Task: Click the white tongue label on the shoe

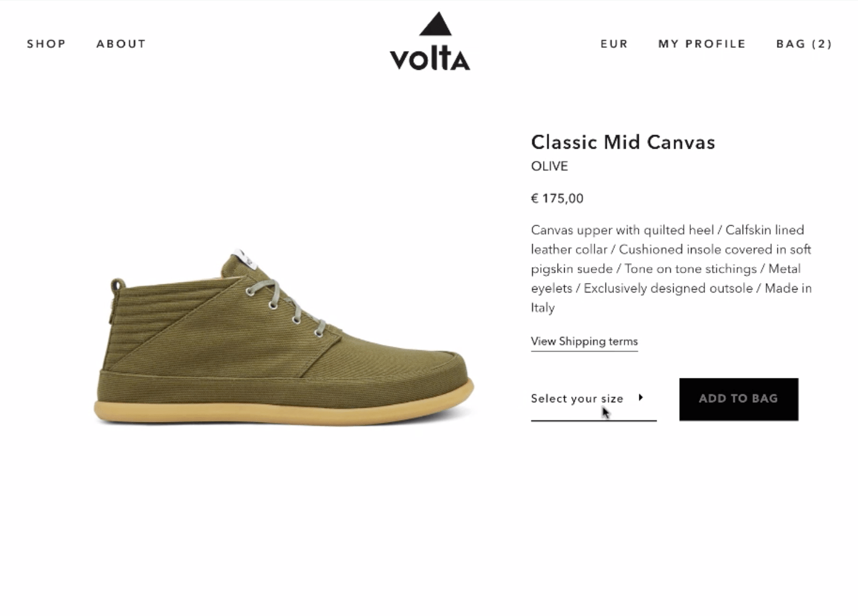Action: pyautogui.click(x=241, y=258)
